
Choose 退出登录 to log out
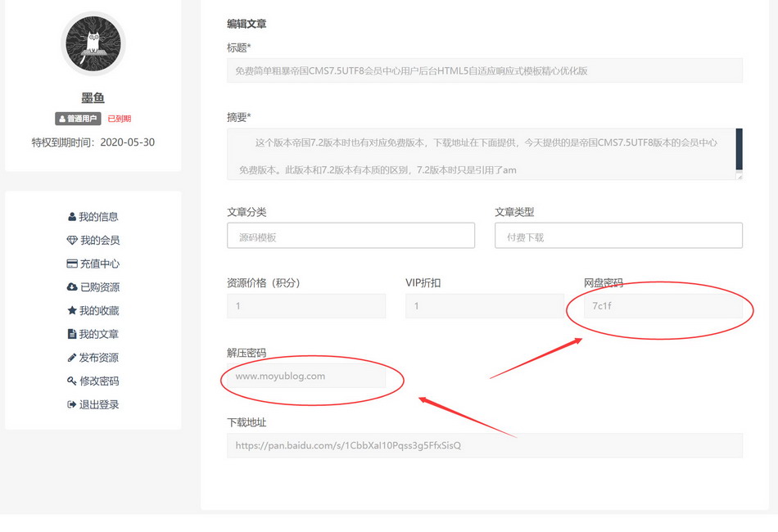coord(99,404)
